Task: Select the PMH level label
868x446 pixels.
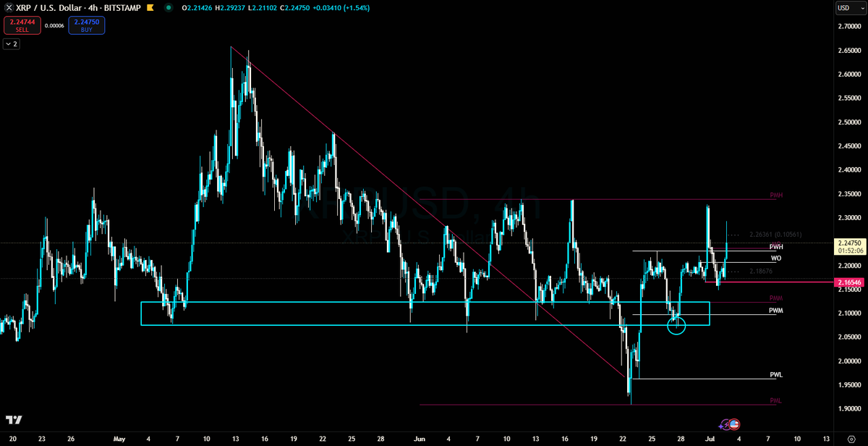Action: 776,195
